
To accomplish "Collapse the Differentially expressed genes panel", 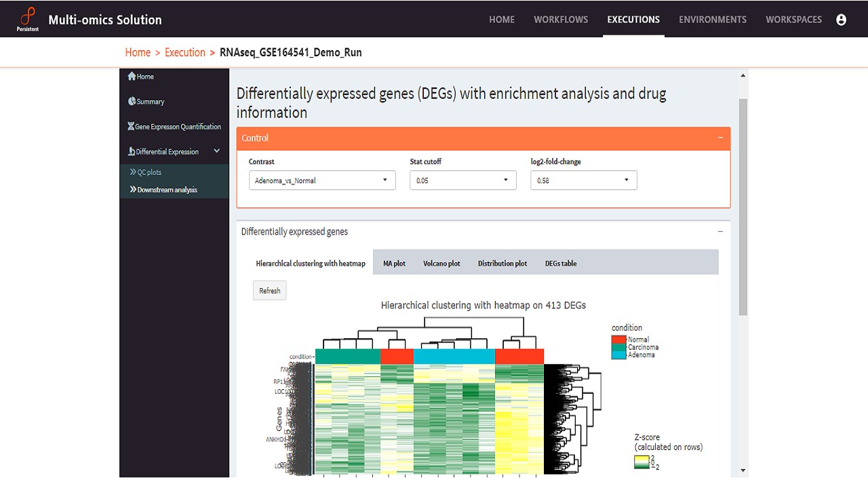I will click(720, 232).
